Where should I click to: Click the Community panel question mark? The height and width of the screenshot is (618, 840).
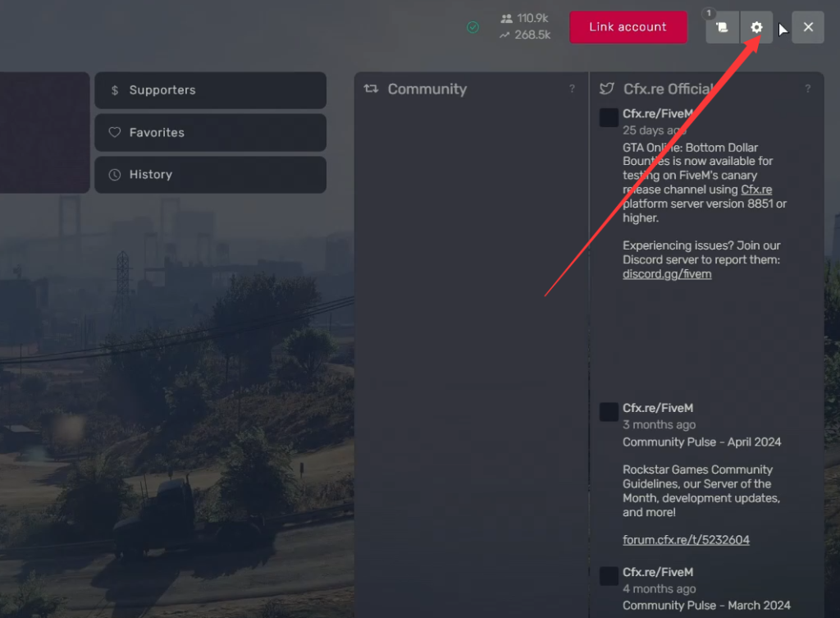click(x=572, y=89)
